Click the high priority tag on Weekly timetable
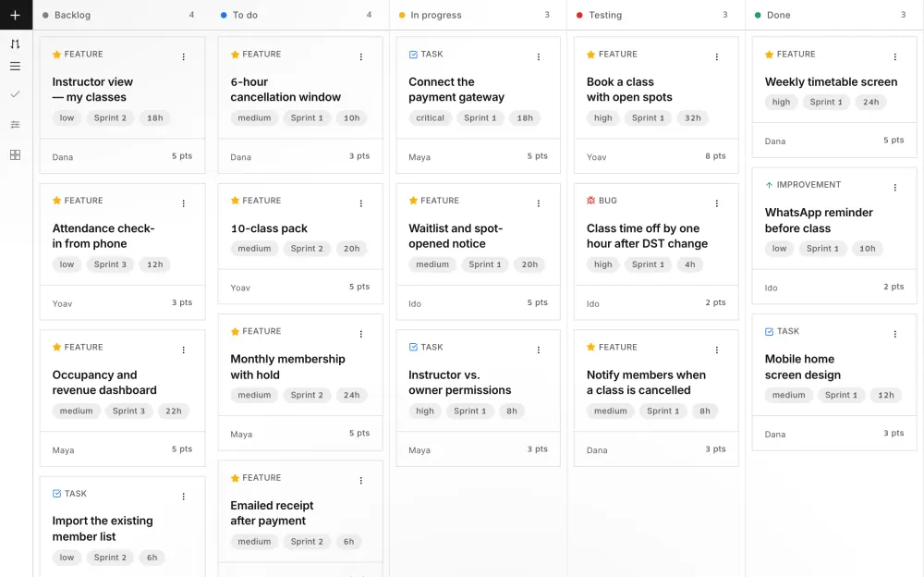The image size is (924, 577). point(782,102)
